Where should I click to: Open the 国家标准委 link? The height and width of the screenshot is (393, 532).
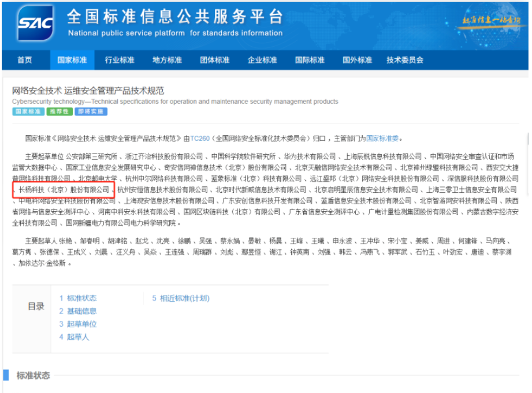(x=383, y=139)
